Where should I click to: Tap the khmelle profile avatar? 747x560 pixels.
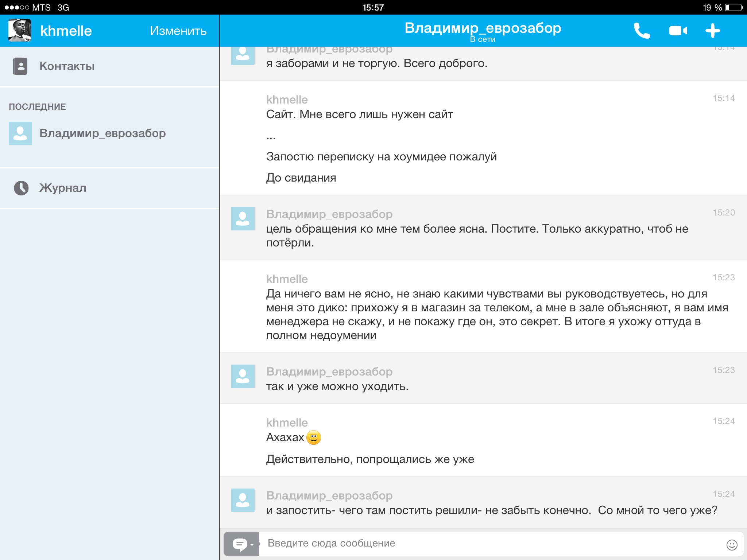[x=20, y=31]
